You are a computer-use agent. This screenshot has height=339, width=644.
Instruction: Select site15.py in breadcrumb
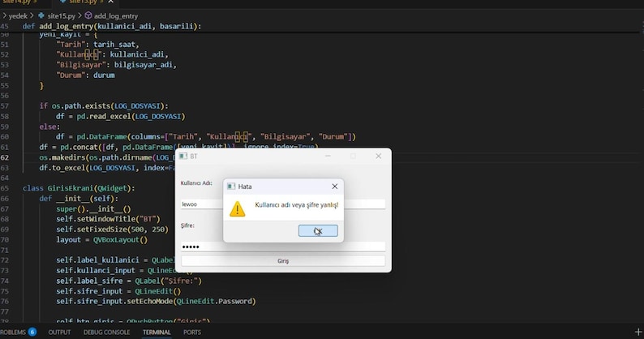pyautogui.click(x=61, y=16)
